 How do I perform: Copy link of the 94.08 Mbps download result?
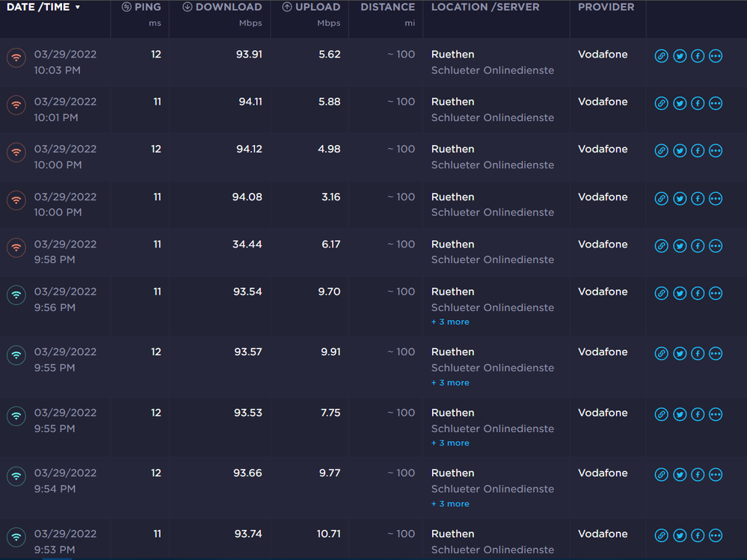tap(661, 198)
